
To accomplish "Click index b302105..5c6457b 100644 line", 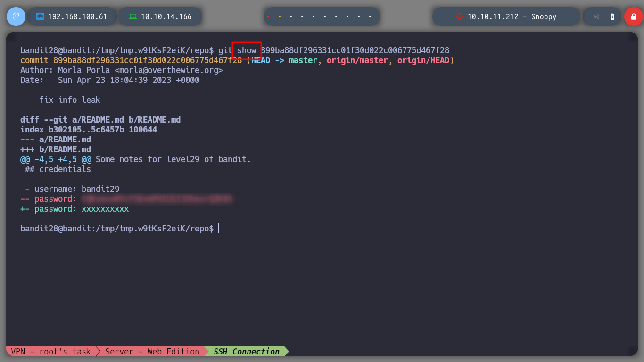I will pyautogui.click(x=89, y=130).
